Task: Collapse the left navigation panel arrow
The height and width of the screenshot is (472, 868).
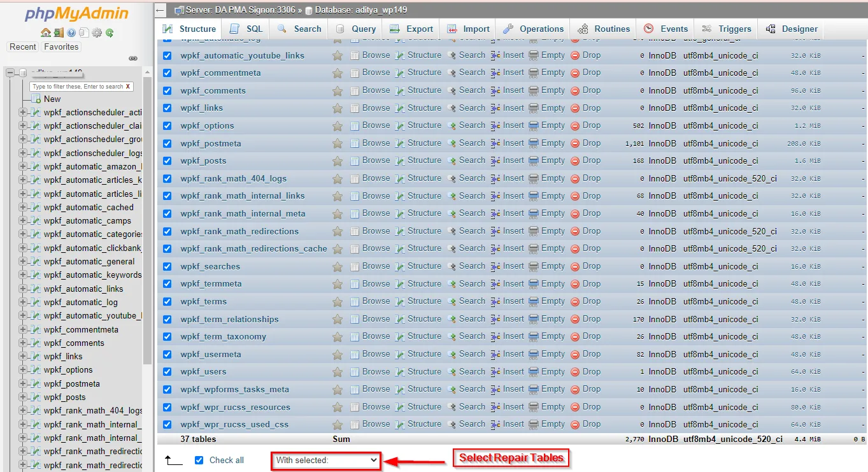Action: [160, 10]
